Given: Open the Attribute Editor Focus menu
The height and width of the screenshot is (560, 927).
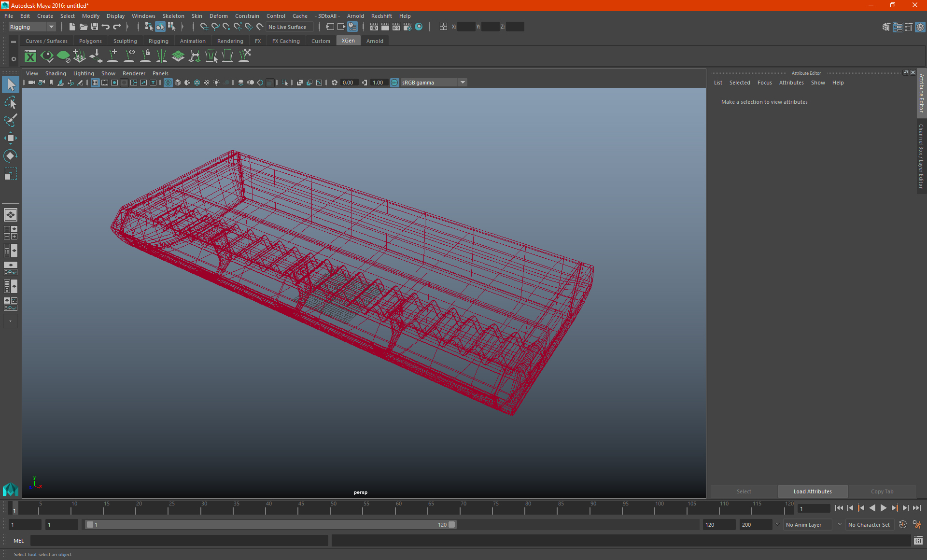Looking at the screenshot, I should (764, 83).
